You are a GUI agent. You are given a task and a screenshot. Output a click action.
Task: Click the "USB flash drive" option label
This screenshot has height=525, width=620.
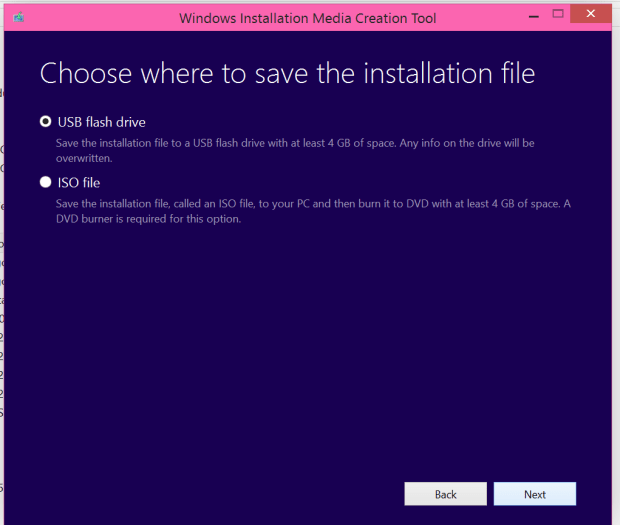pos(101,122)
